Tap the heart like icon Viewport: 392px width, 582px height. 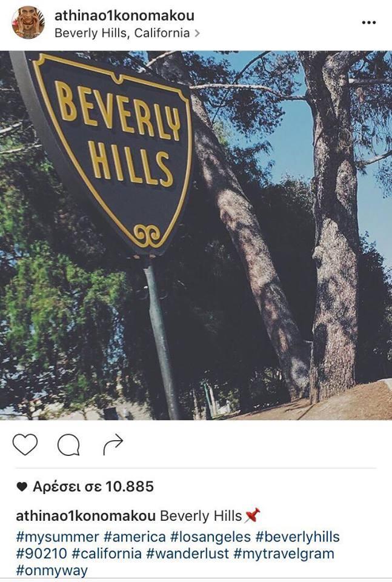click(x=25, y=444)
